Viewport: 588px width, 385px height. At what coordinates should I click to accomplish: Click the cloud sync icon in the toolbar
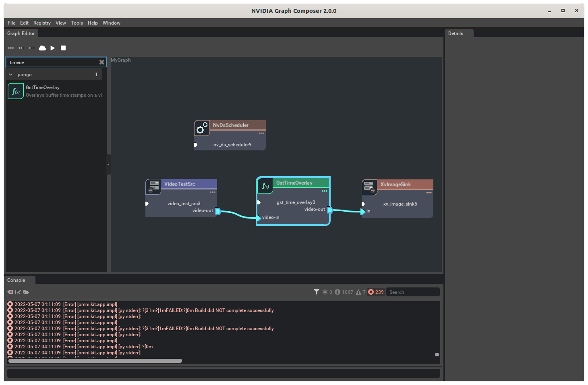coord(42,48)
